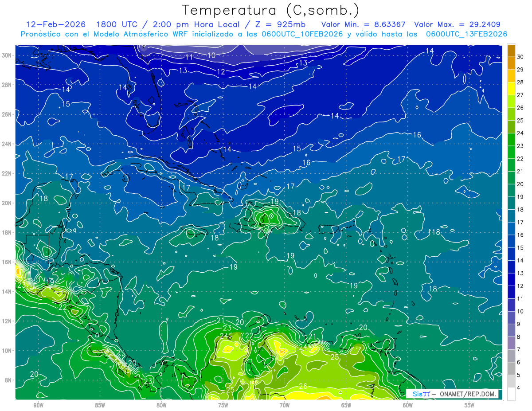Click 'Valor Min. = 8.63367' text
Viewport: 532px width, 411px height.
point(363,24)
